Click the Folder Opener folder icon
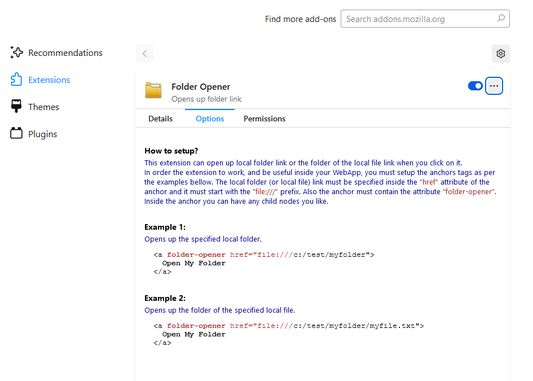The width and height of the screenshot is (533, 381). pyautogui.click(x=153, y=90)
